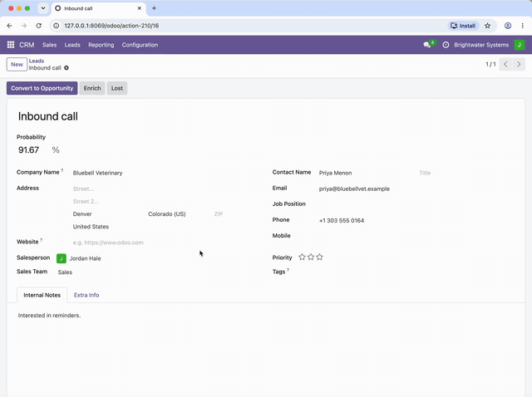532x397 pixels.
Task: Bookmark this page with star icon
Action: tap(488, 26)
